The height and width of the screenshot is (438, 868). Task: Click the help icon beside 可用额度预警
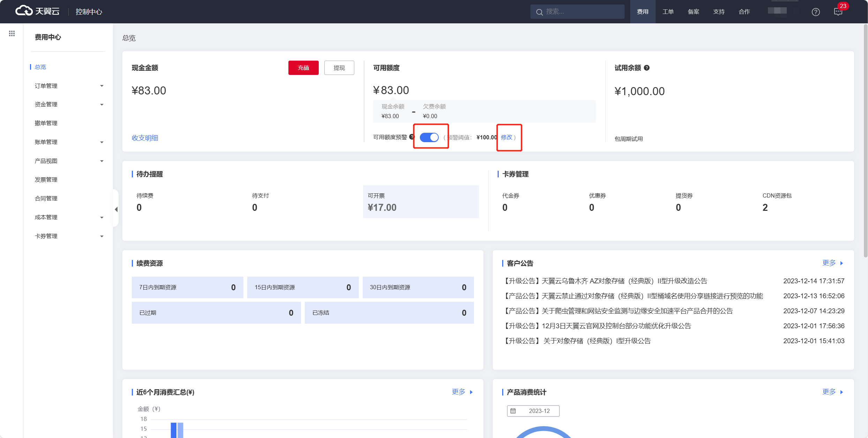coord(412,137)
